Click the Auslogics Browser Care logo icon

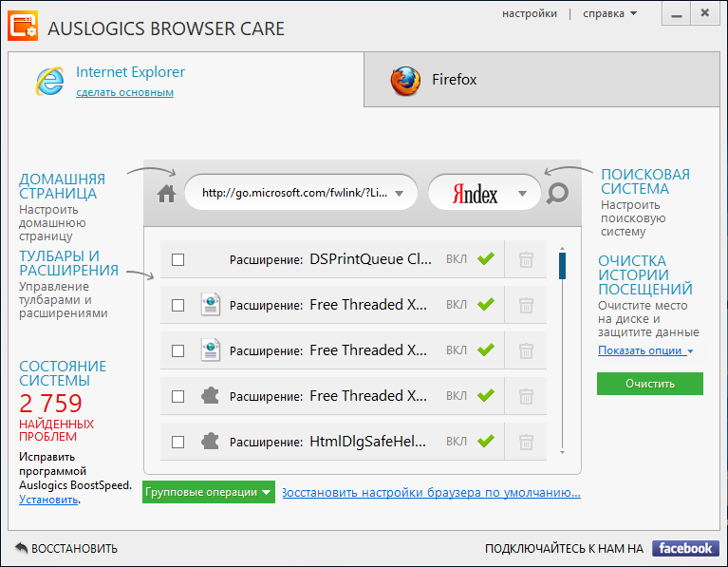[23, 26]
